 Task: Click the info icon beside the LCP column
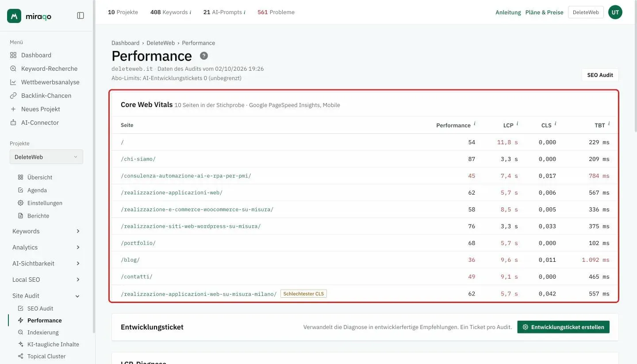517,124
